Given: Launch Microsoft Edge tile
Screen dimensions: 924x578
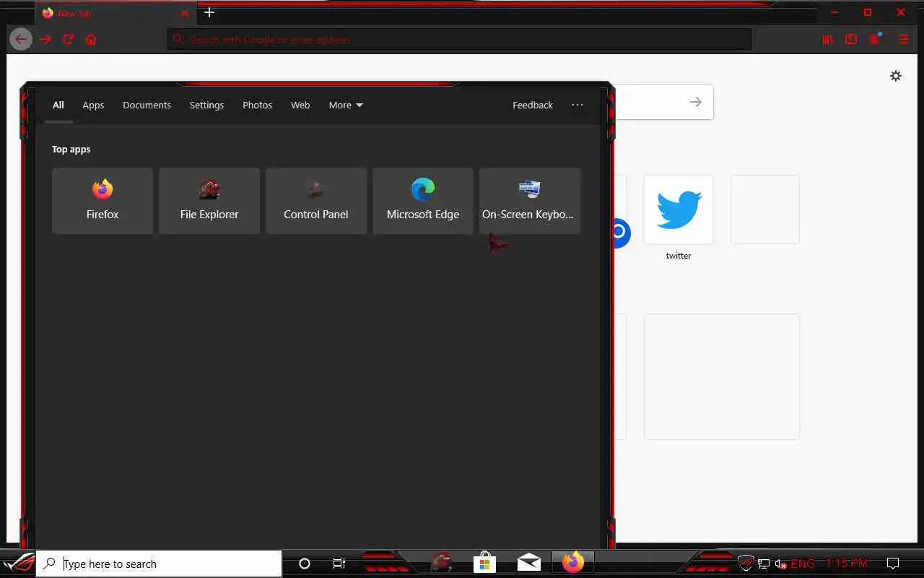Looking at the screenshot, I should click(423, 201).
